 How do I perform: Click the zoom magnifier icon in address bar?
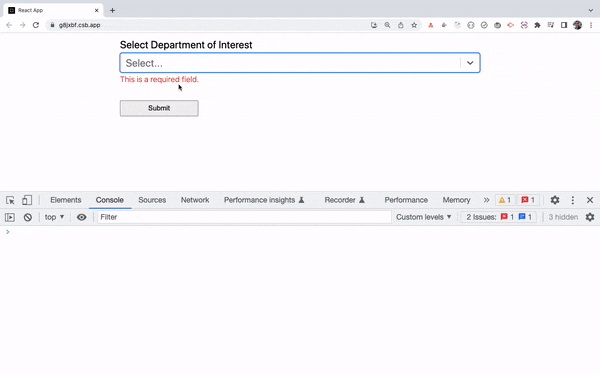(x=387, y=25)
